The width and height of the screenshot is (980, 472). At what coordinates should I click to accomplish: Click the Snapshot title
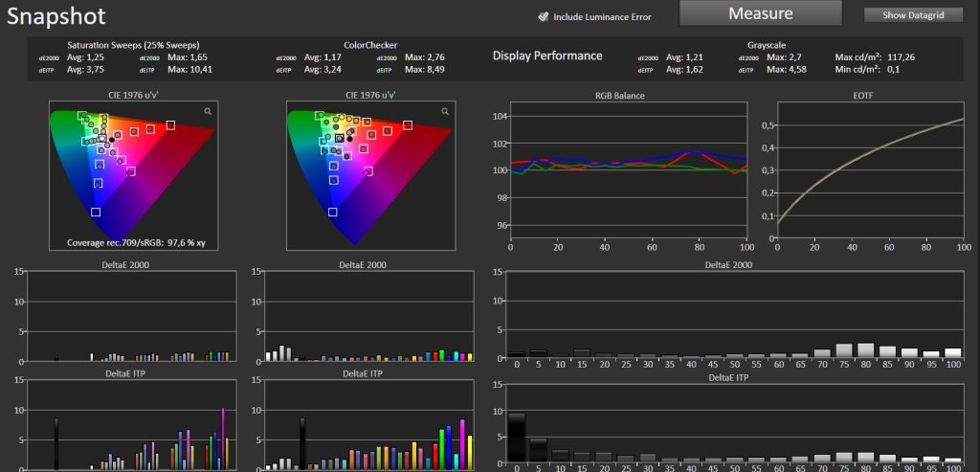pos(56,16)
